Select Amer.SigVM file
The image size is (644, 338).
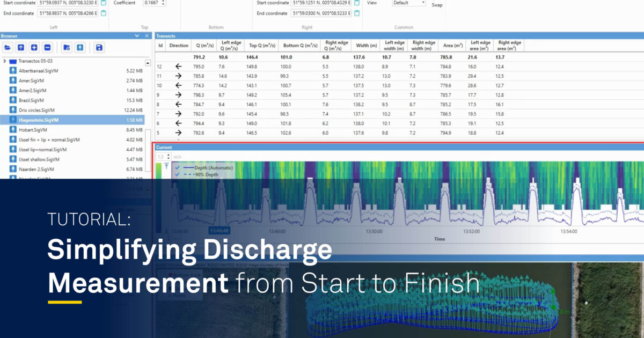click(72, 80)
